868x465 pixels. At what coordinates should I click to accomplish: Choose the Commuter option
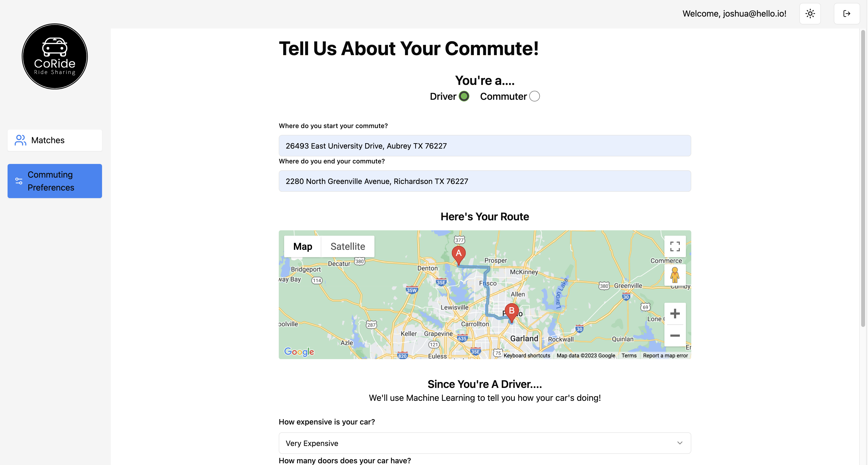pos(534,96)
